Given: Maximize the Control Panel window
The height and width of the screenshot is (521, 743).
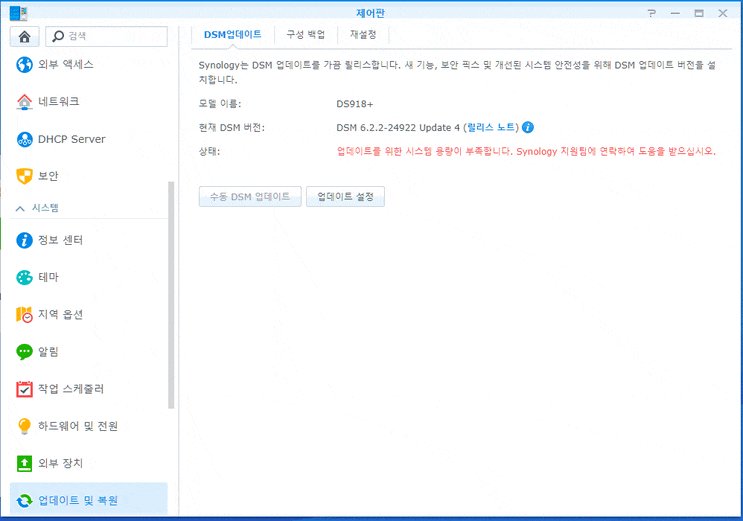Looking at the screenshot, I should (x=699, y=13).
